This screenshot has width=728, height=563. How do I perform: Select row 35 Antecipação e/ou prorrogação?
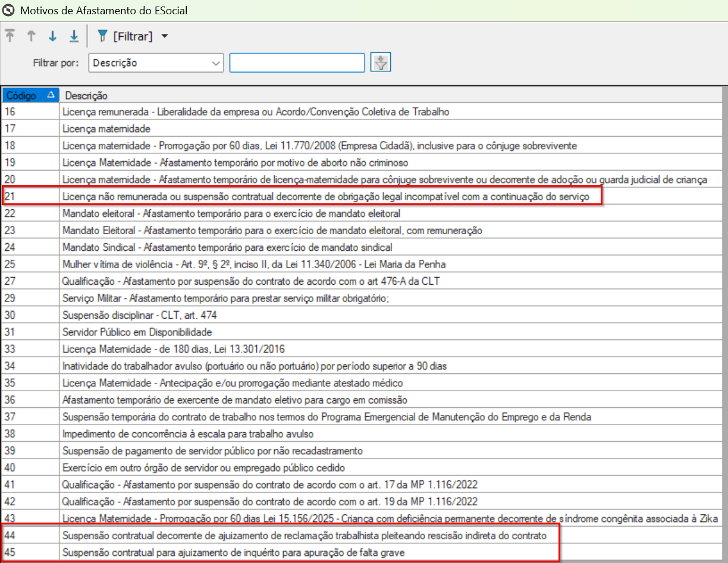362,383
